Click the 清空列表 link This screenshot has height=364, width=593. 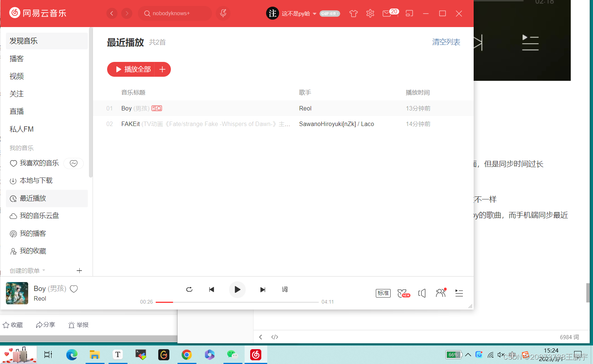click(x=446, y=42)
